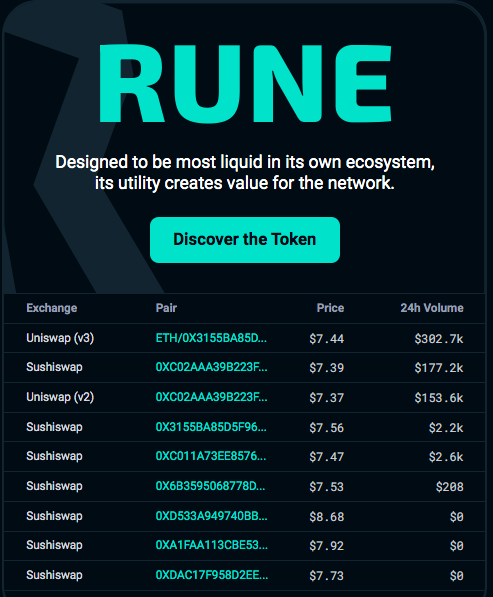Click the $8.68 price value
The width and height of the screenshot is (493, 597).
click(x=327, y=517)
